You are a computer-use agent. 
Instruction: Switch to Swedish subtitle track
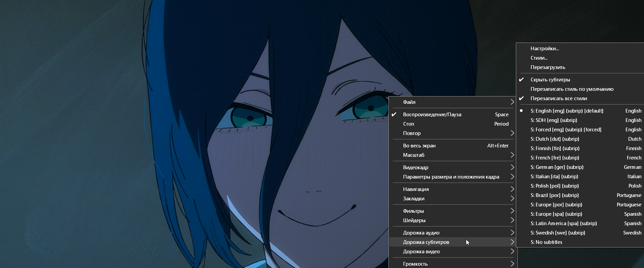[580, 233]
